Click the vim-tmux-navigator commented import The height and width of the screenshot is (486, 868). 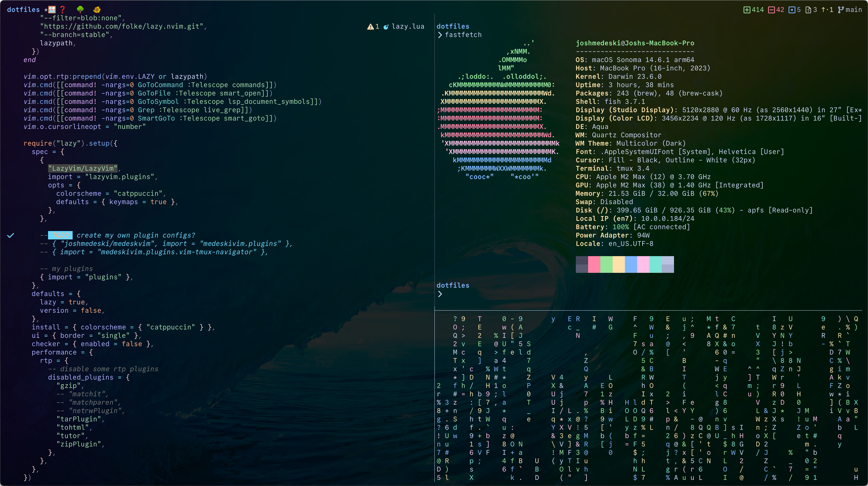154,252
